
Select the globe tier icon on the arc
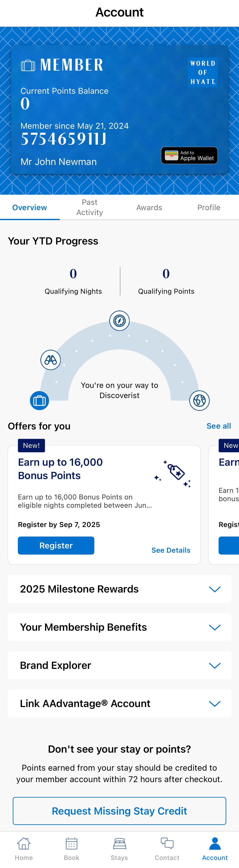pos(199,400)
